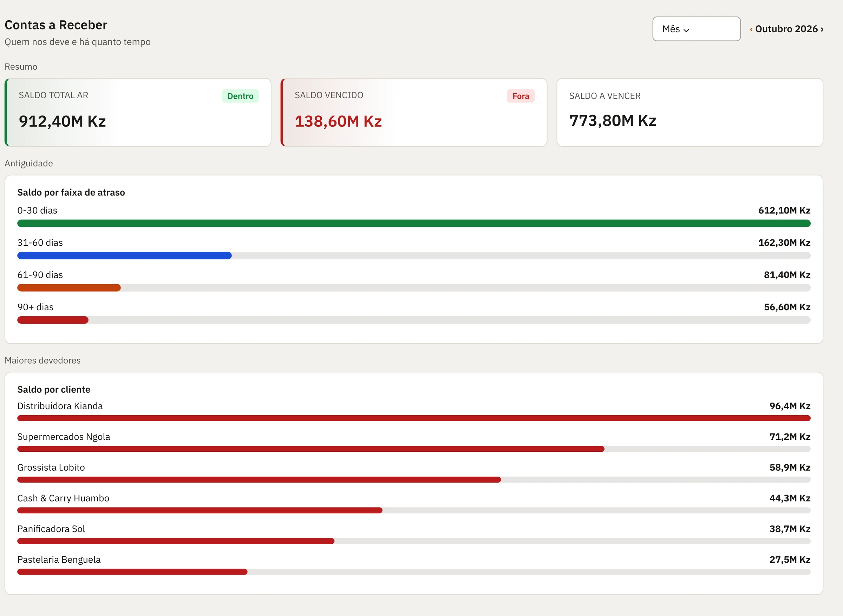
Task: Open the Mês period dropdown
Action: (x=696, y=29)
